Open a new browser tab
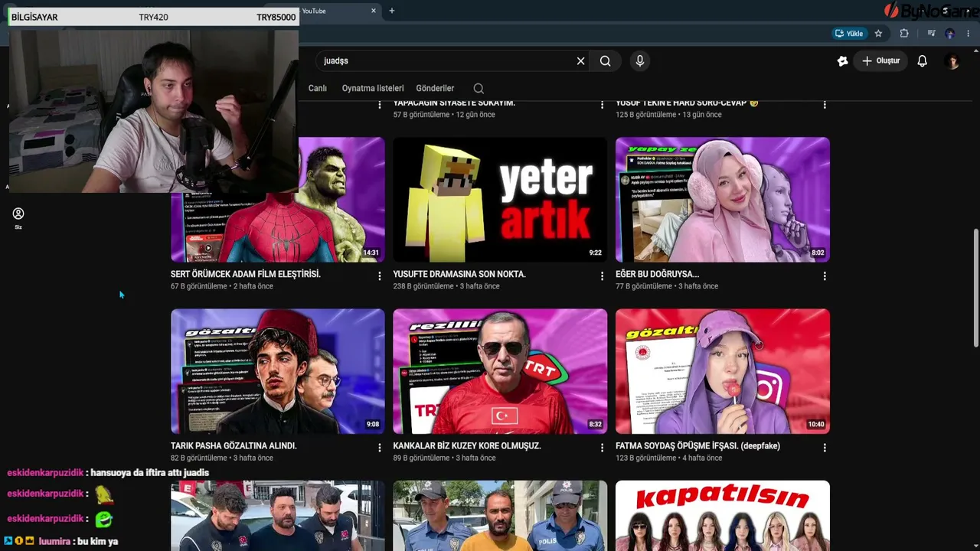Screen dimensions: 980x551 tap(392, 11)
